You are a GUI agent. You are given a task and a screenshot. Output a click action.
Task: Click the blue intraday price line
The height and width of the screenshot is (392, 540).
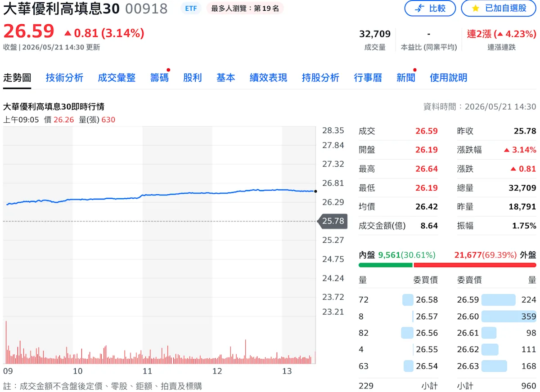pyautogui.click(x=162, y=194)
